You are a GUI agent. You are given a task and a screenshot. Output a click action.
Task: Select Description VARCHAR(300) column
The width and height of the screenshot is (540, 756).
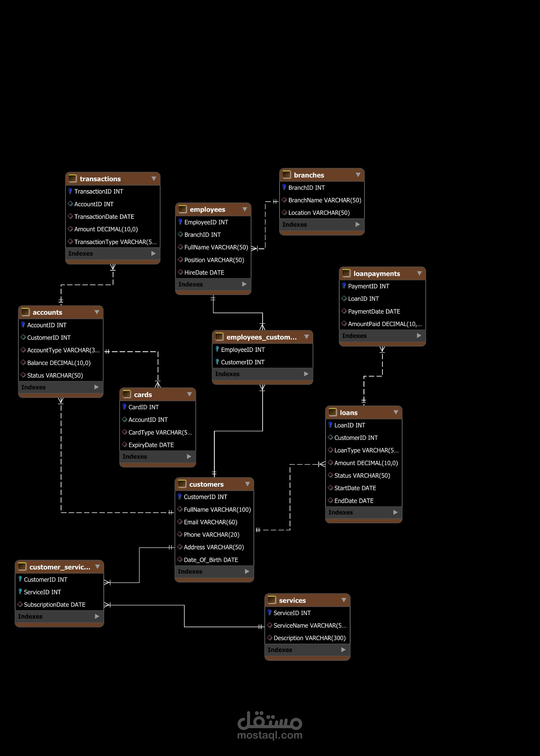point(307,638)
